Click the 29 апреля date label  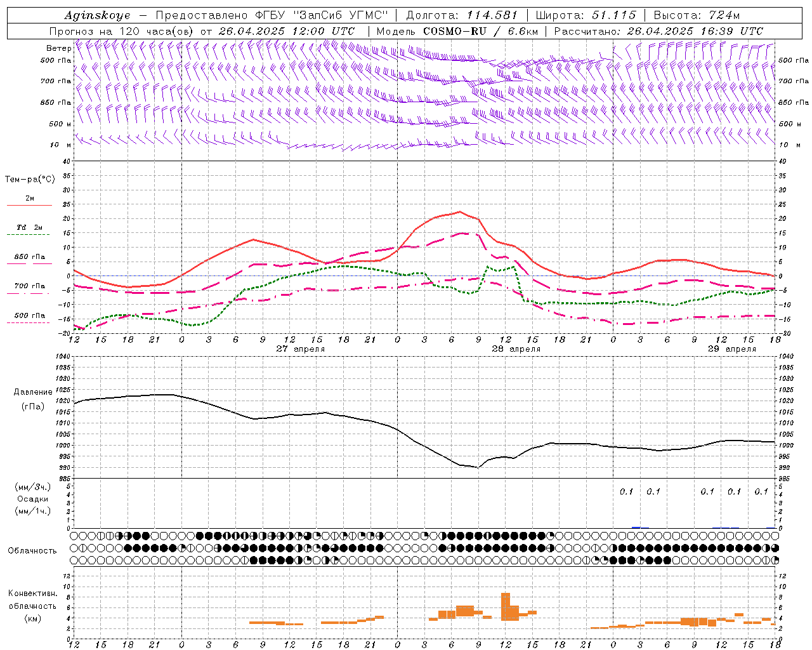[732, 349]
